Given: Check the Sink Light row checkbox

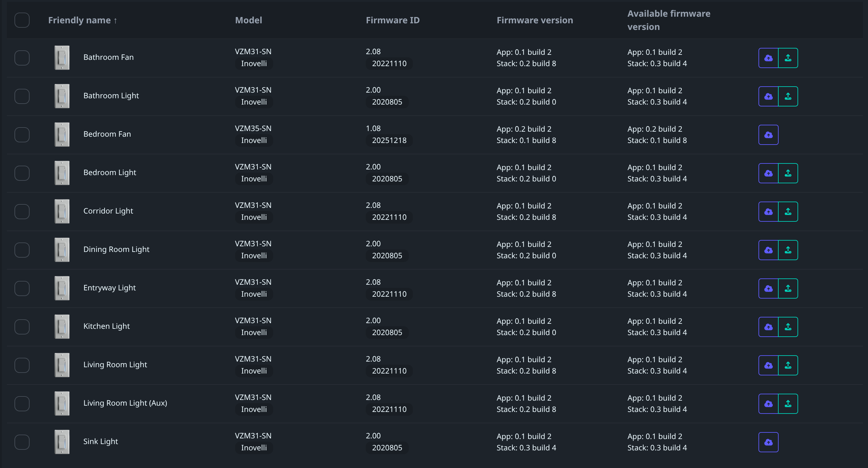Looking at the screenshot, I should [22, 442].
